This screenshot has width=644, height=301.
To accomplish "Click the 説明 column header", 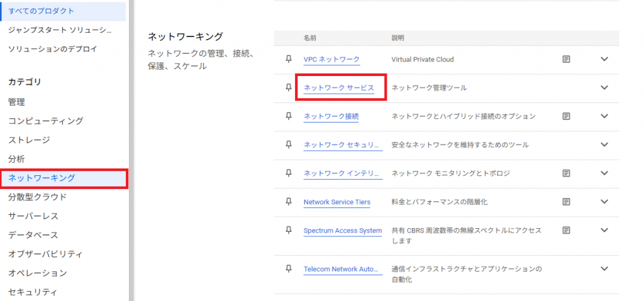I will pyautogui.click(x=398, y=38).
